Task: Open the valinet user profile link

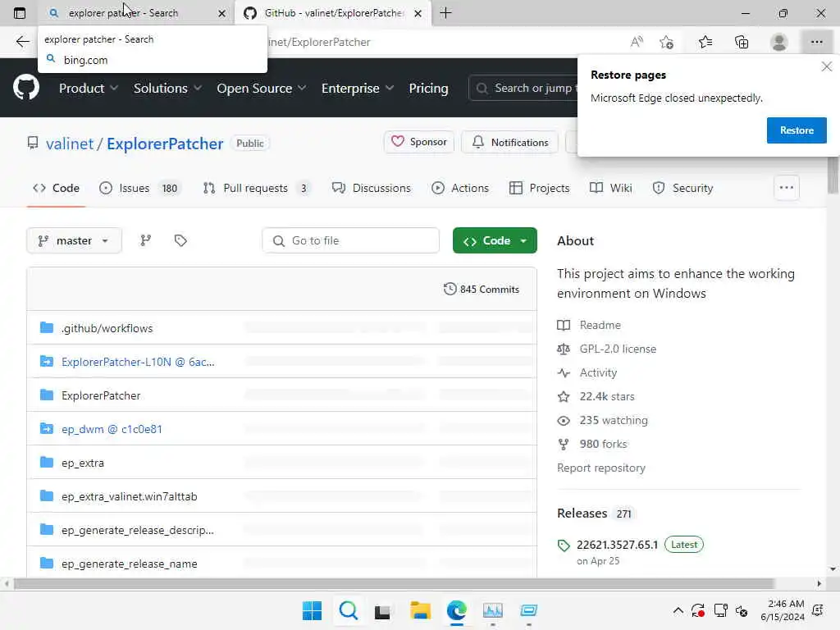Action: coord(70,144)
